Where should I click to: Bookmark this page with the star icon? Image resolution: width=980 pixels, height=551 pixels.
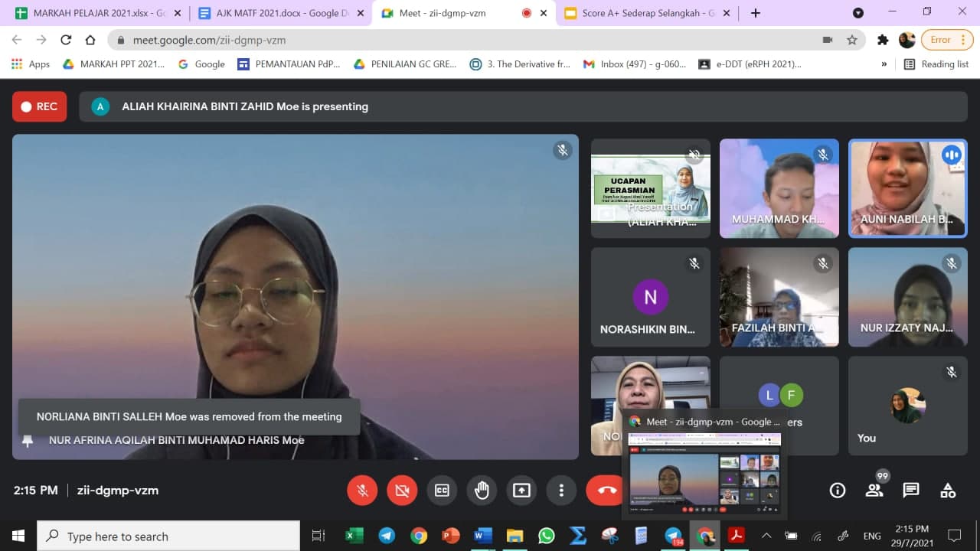851,40
